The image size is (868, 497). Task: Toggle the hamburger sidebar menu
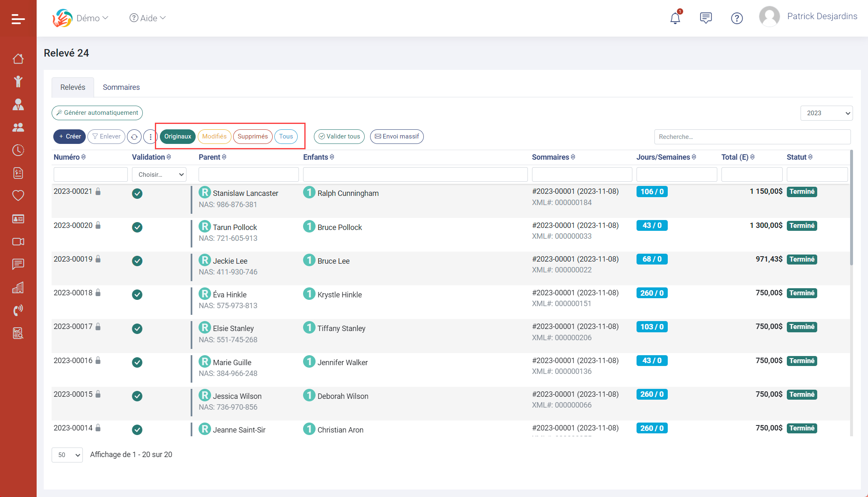[18, 19]
